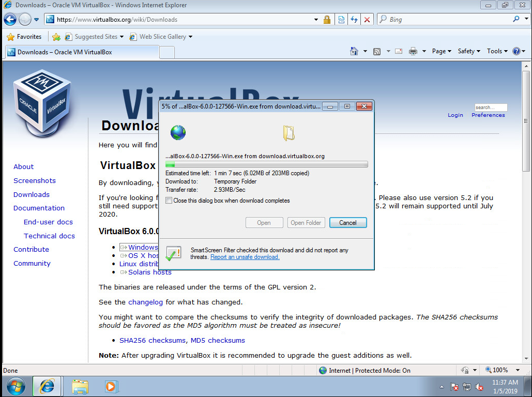Click the SmartScreen checkmark icon

click(x=173, y=253)
